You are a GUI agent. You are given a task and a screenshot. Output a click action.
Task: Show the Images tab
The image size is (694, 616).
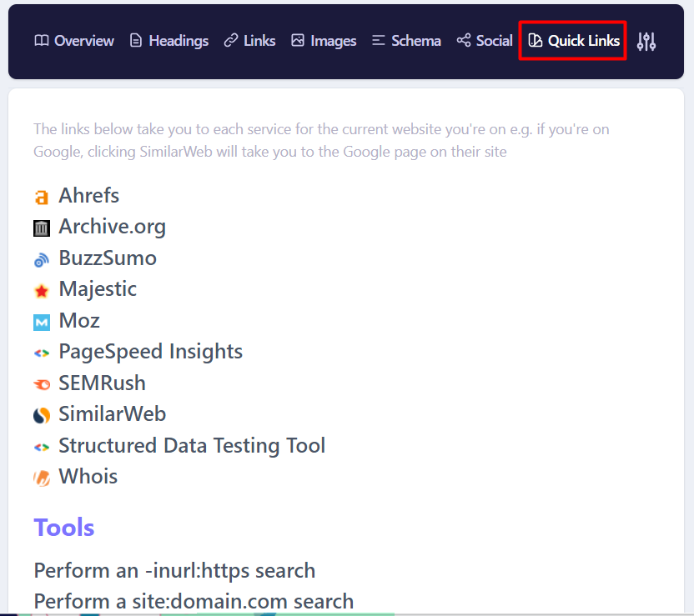click(324, 41)
